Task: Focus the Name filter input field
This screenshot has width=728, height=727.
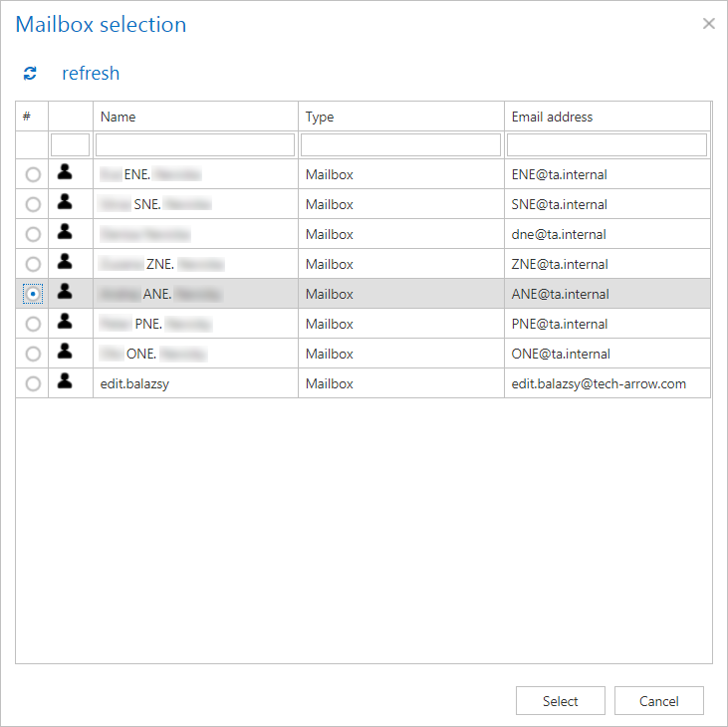Action: pyautogui.click(x=195, y=145)
